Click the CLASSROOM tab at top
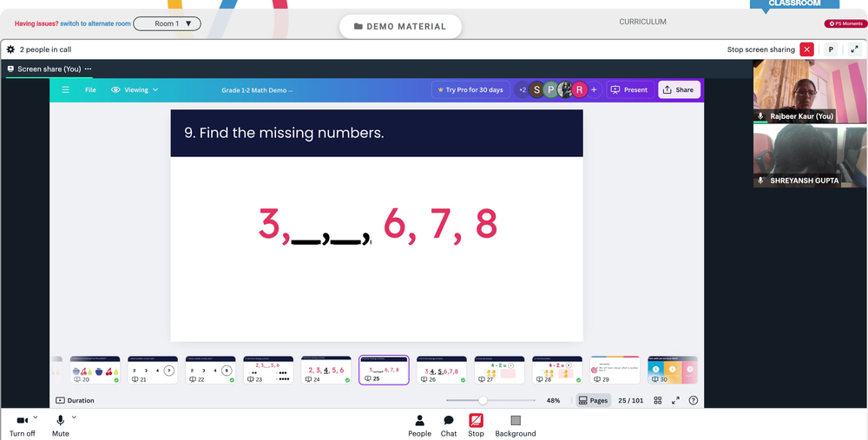Screen dimensions: 868x440 [794, 3]
